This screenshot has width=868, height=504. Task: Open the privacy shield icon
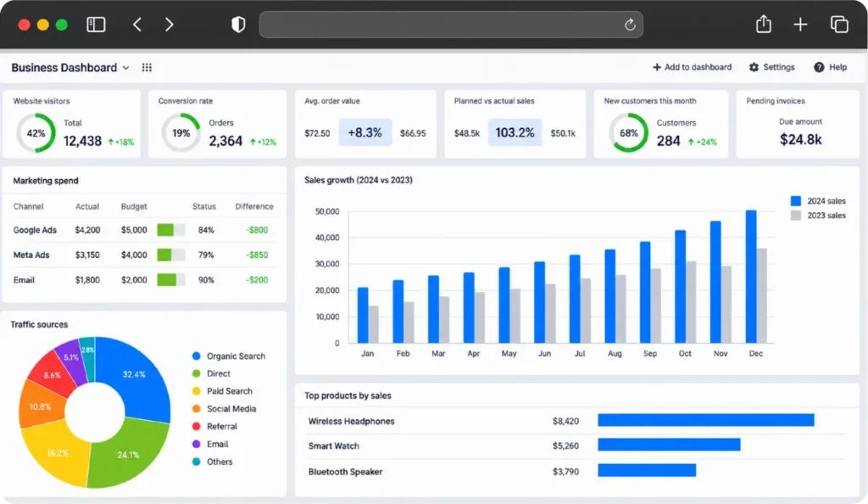point(238,25)
